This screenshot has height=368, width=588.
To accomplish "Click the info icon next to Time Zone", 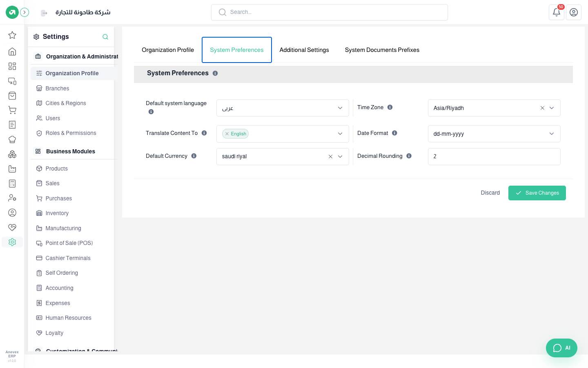I will pyautogui.click(x=390, y=107).
